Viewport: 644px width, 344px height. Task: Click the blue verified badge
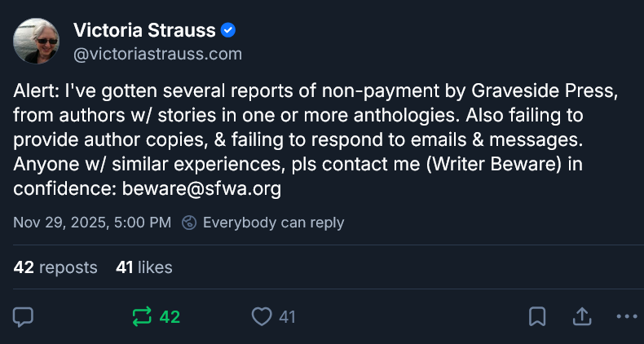pyautogui.click(x=230, y=31)
